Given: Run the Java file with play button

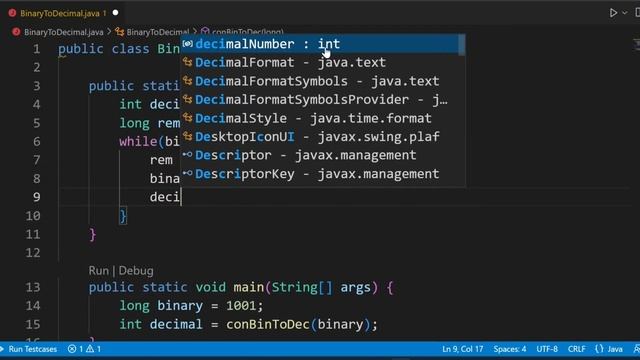Looking at the screenshot, I should (613, 13).
